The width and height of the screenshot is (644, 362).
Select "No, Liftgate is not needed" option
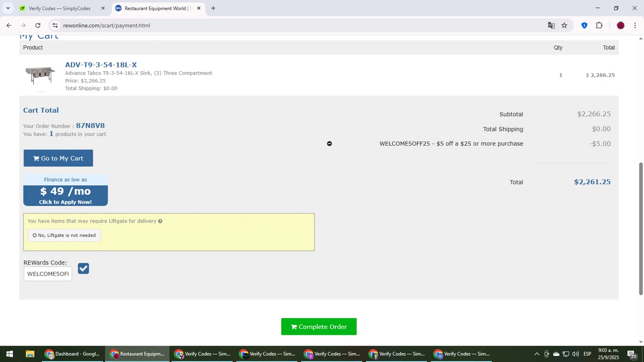[x=64, y=235]
